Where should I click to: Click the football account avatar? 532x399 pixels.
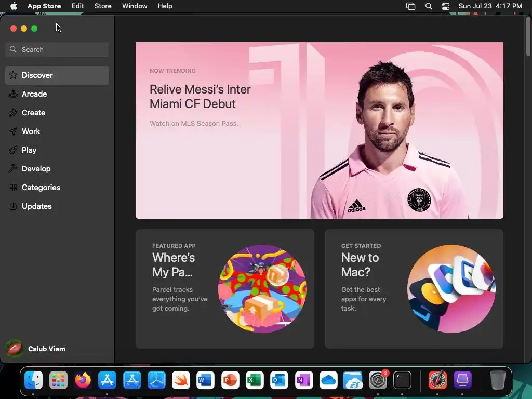14,349
